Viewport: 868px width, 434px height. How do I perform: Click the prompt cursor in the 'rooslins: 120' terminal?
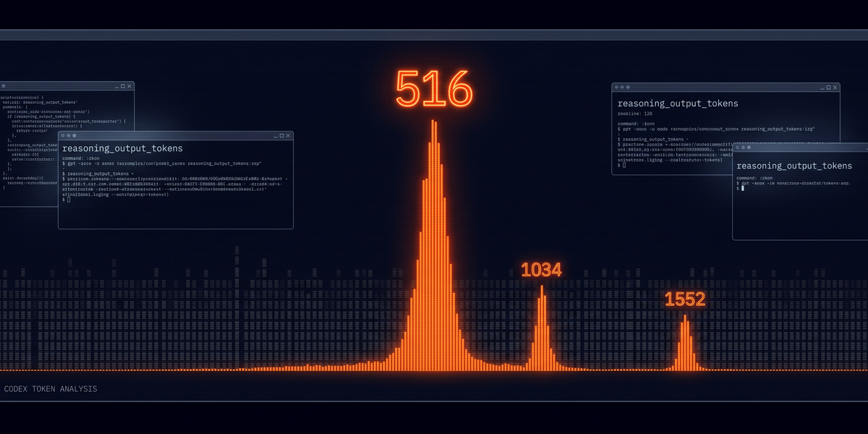click(x=624, y=165)
